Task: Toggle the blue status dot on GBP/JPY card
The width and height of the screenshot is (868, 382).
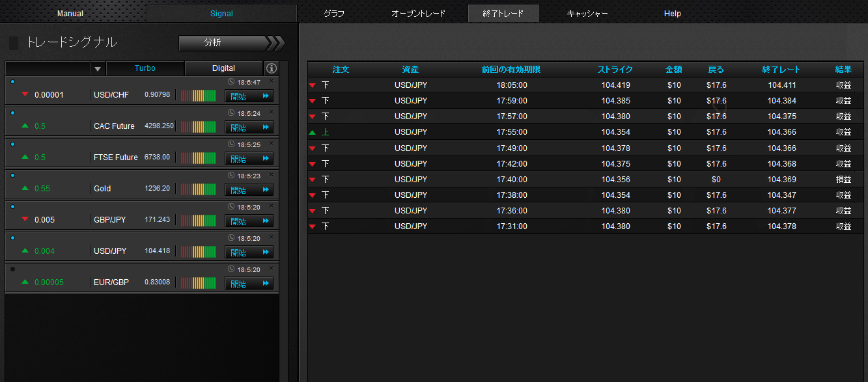Action: pyautogui.click(x=12, y=206)
